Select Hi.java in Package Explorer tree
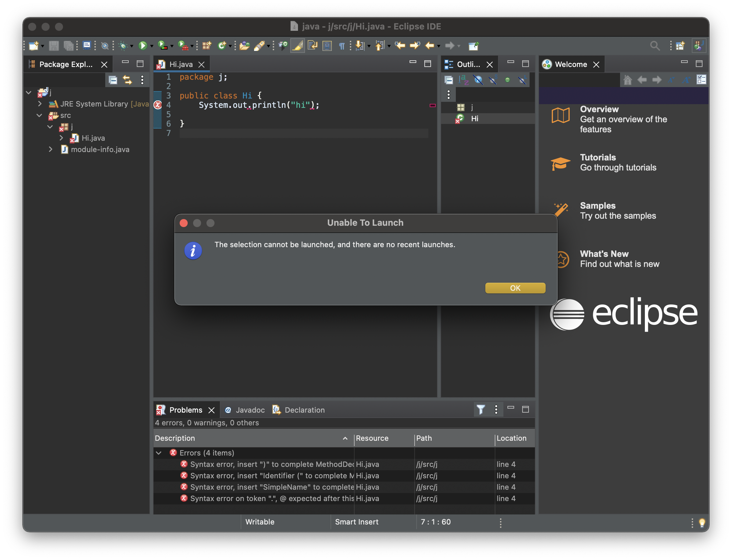 tap(93, 138)
